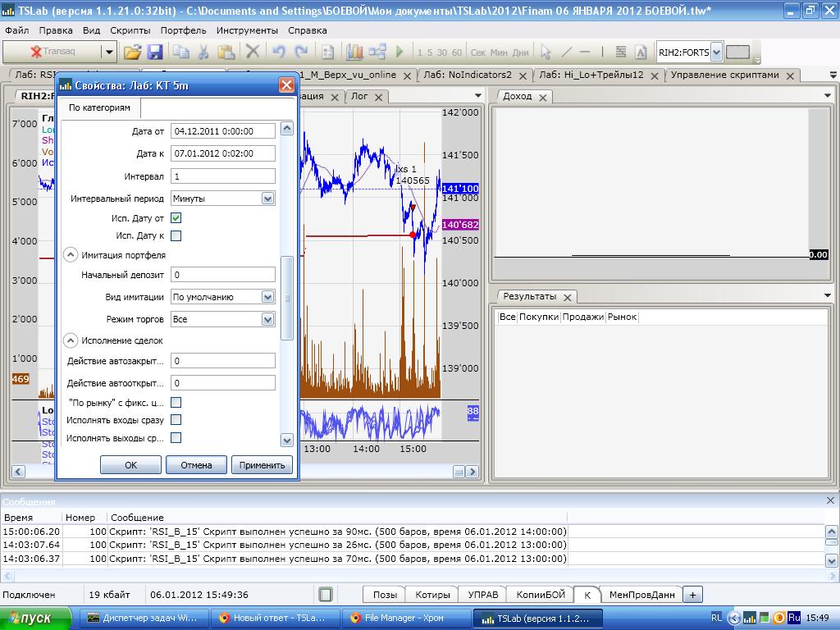Click the undo arrow icon

278,52
